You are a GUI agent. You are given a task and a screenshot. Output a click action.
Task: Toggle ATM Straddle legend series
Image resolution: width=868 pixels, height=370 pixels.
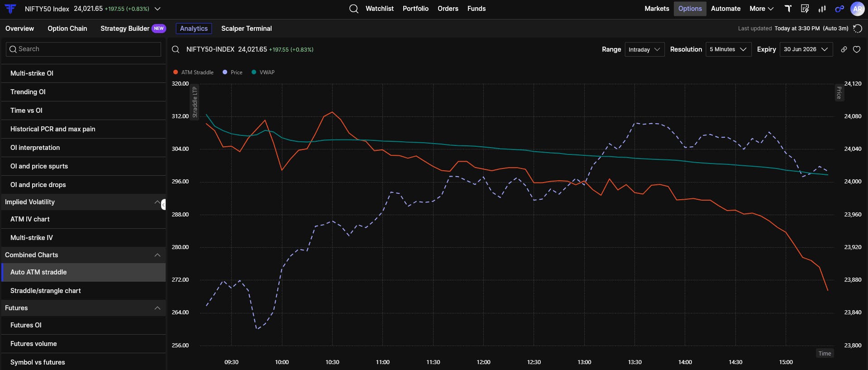[x=193, y=72]
